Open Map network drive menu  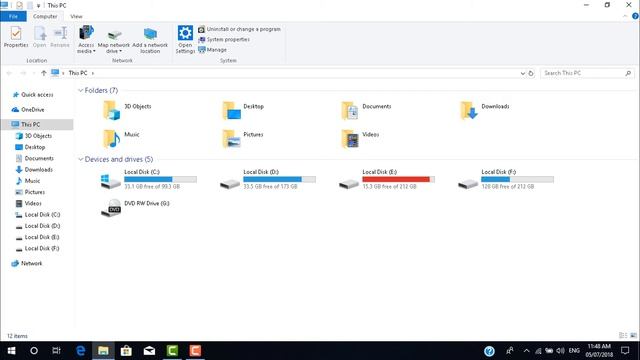click(113, 41)
